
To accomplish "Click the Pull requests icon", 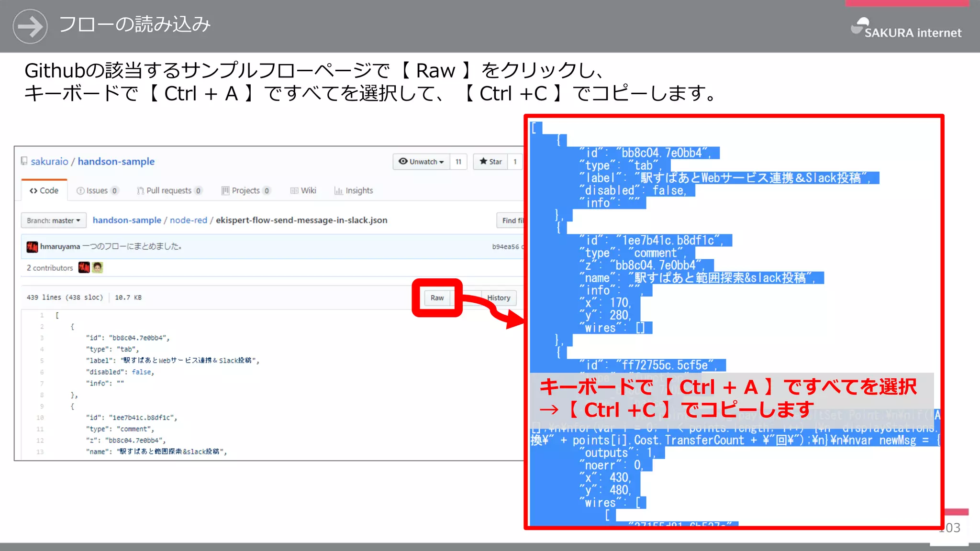I will tap(140, 191).
